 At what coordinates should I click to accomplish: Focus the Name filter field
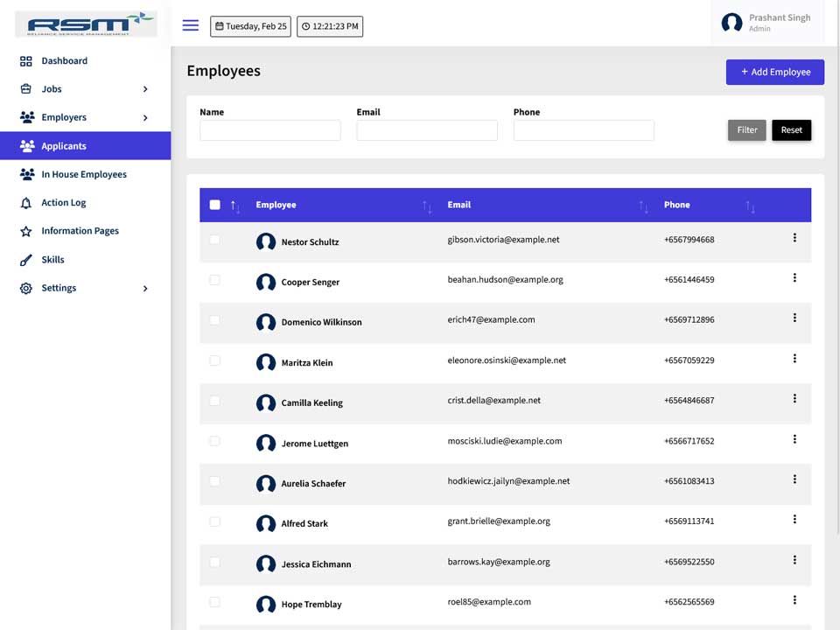270,130
